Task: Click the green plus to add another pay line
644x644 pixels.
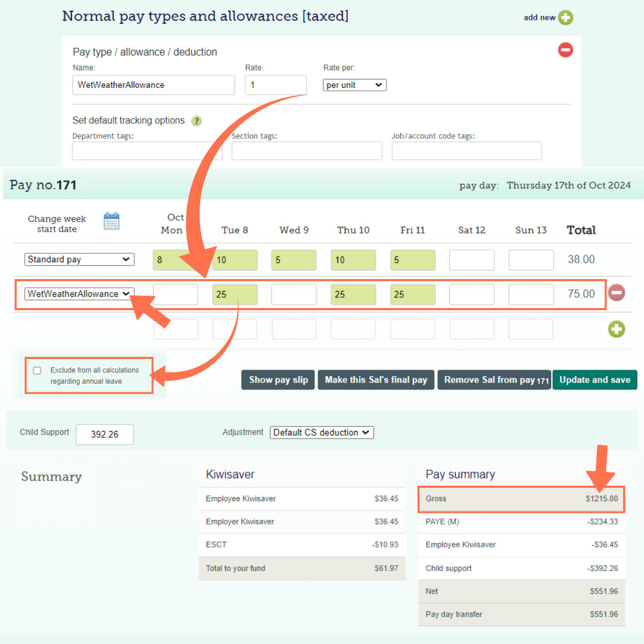Action: tap(617, 329)
